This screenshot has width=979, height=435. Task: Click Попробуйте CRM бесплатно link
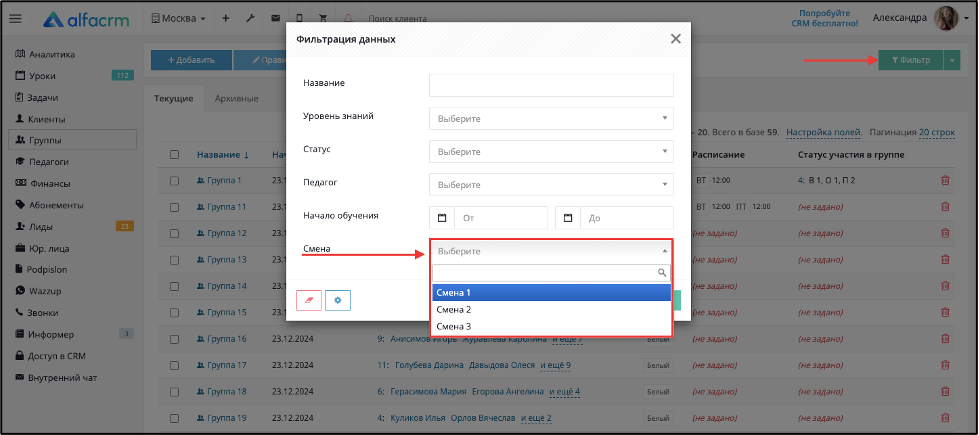825,18
